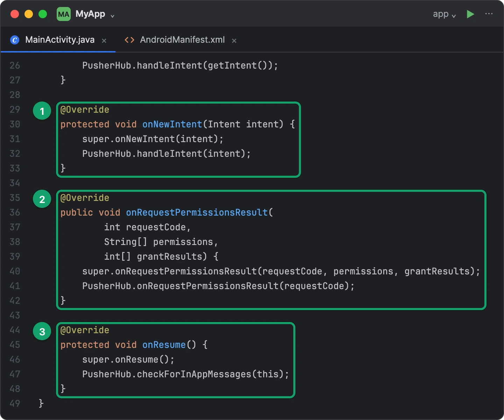Expand the app run configuration dropdown

click(x=444, y=14)
